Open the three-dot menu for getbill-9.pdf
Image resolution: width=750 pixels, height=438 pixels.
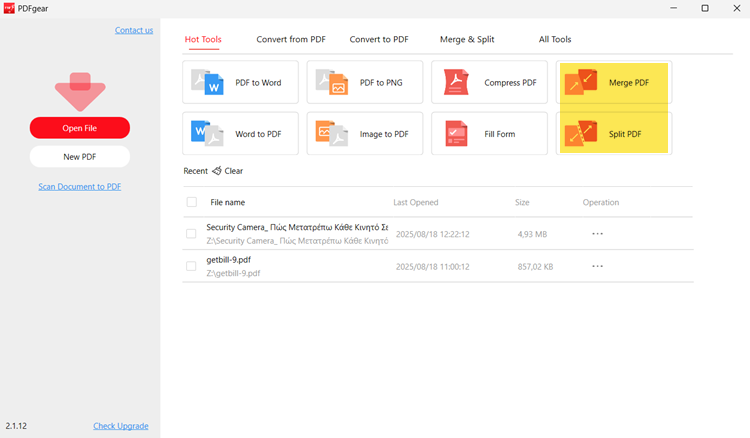coord(597,266)
